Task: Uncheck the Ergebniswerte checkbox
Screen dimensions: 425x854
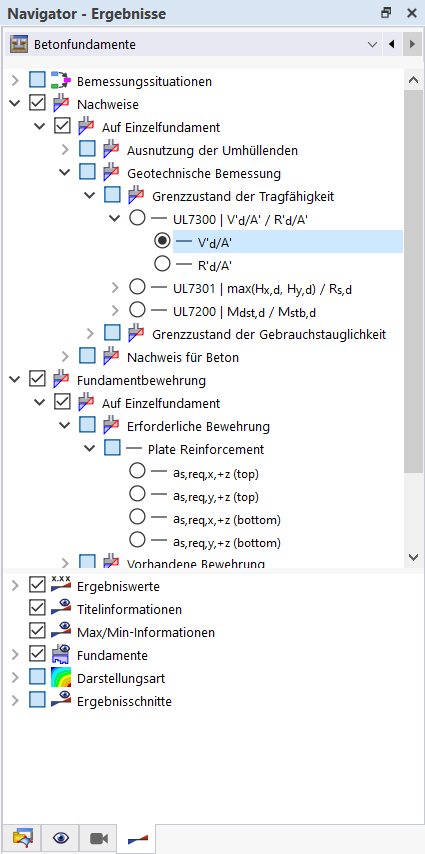Action: (37, 585)
